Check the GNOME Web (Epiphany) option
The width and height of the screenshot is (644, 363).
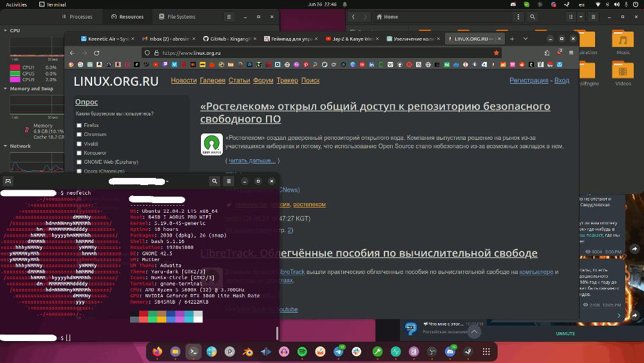coord(79,162)
